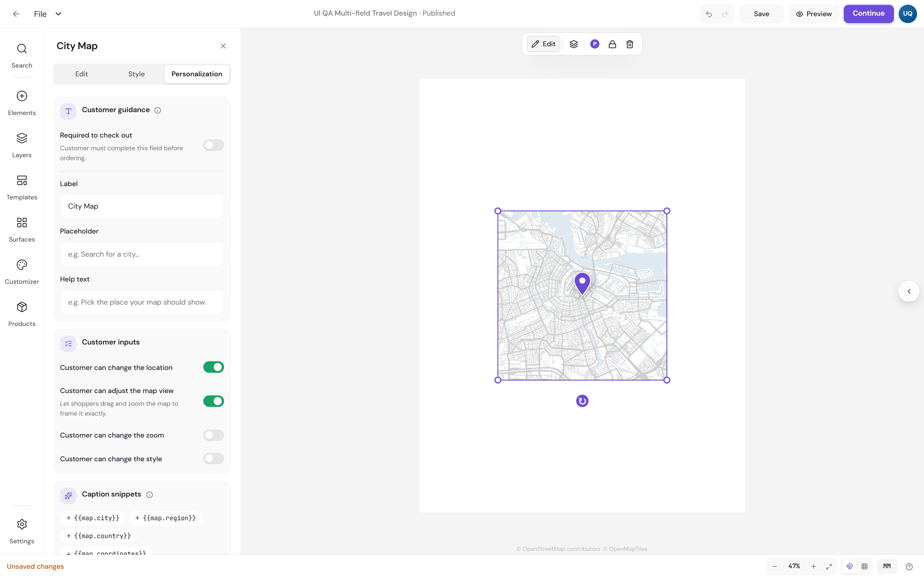
Task: Click the purple map pin marker
Action: pos(582,283)
